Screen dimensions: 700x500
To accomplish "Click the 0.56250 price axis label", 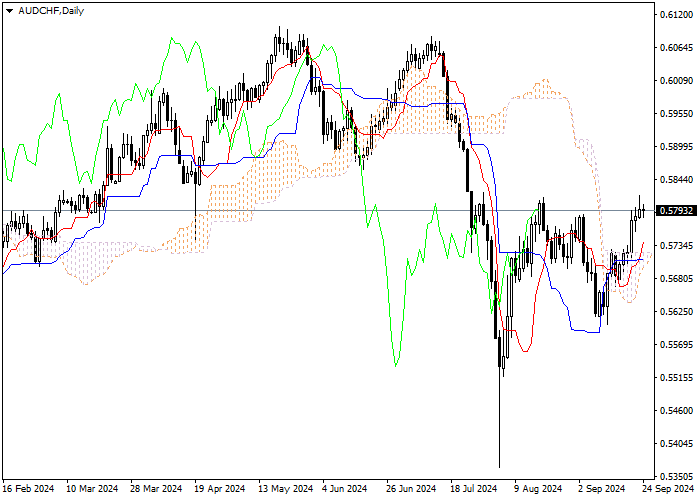I will pyautogui.click(x=676, y=312).
